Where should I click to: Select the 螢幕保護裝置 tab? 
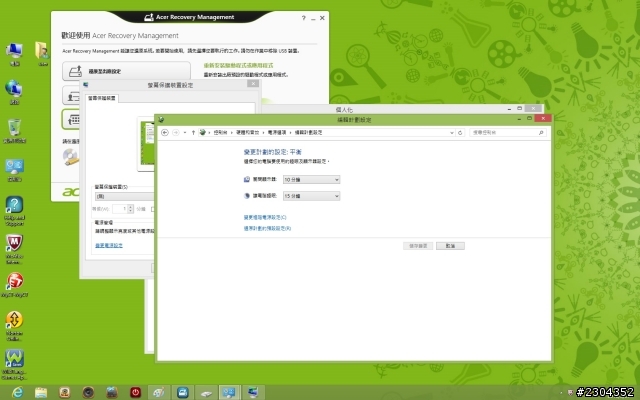pyautogui.click(x=102, y=98)
